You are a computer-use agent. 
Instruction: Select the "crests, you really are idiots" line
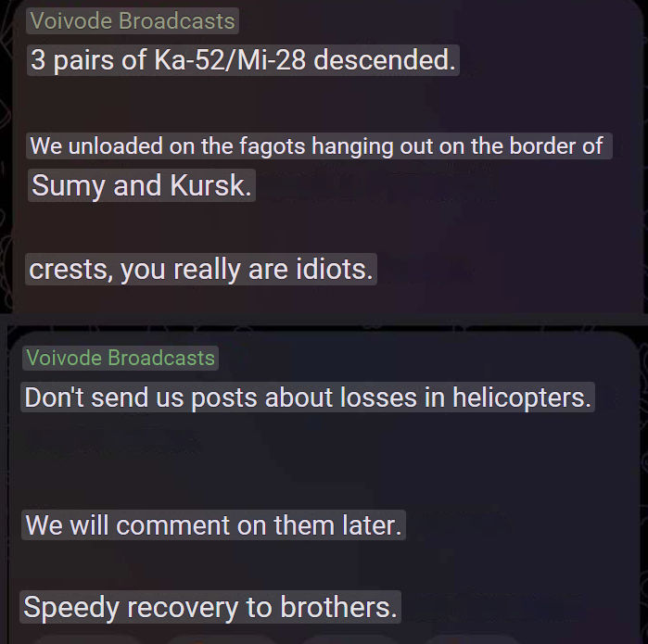coord(201,270)
